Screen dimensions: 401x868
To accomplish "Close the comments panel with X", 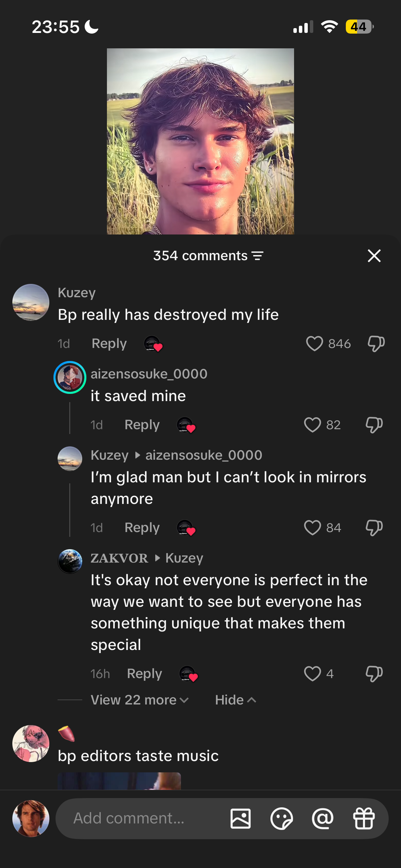I will (374, 256).
